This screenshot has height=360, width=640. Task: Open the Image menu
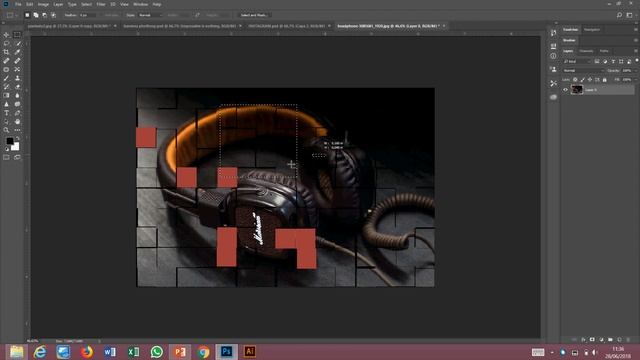pyautogui.click(x=43, y=4)
